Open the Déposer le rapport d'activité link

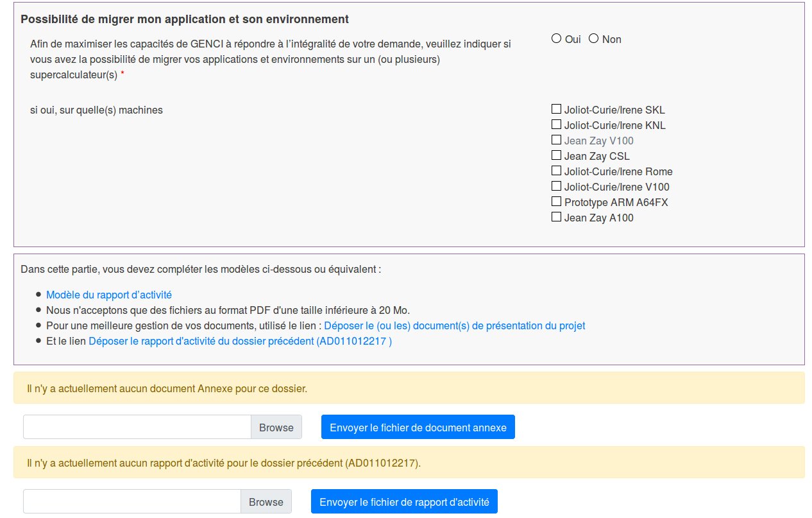tap(240, 341)
